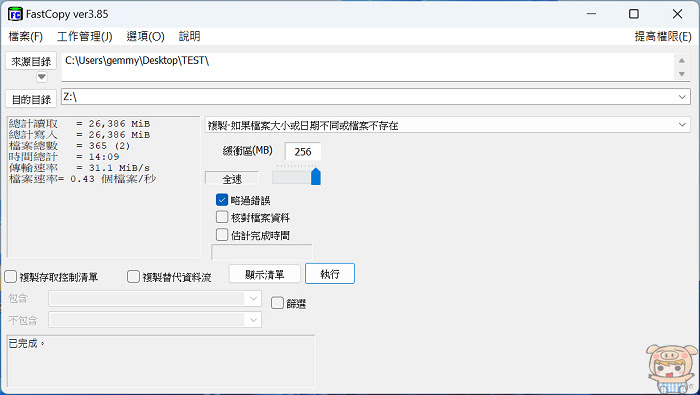
Task: Open the 選項(O) menu
Action: 145,37
